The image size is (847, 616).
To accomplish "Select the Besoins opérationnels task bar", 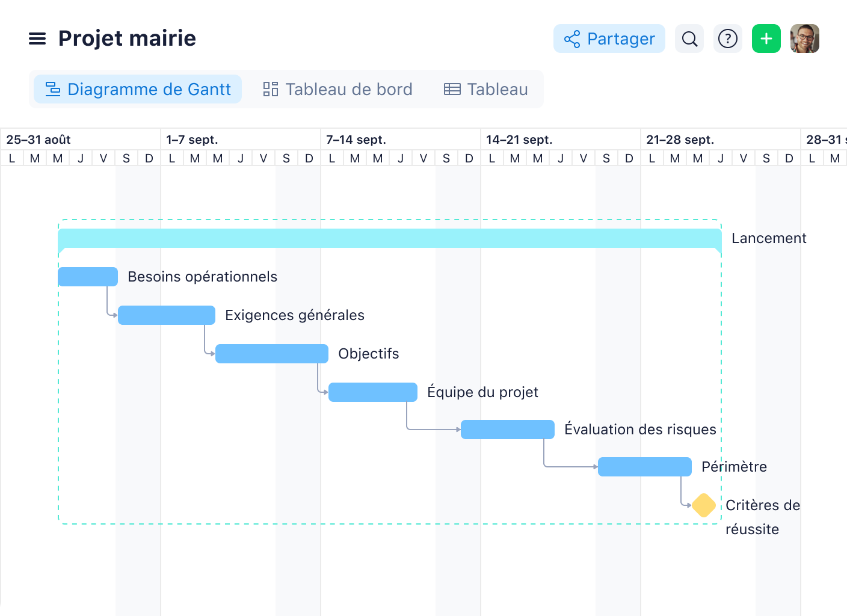I will 87,277.
